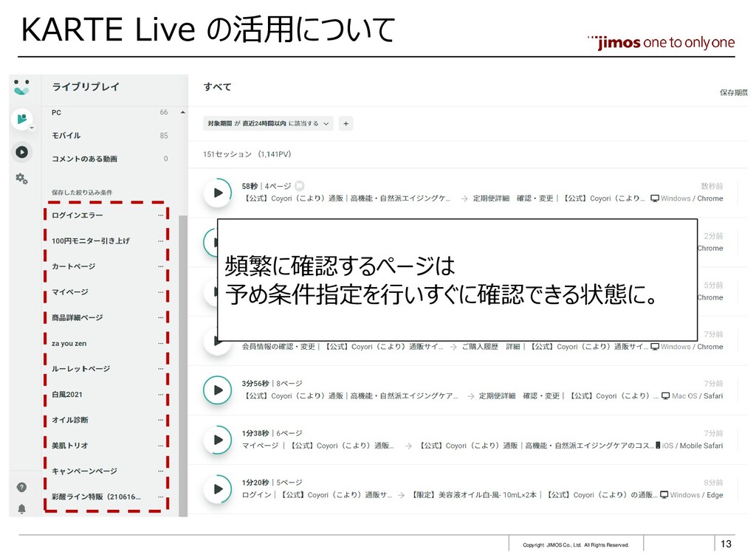Open more options for za you zen
The width and height of the screenshot is (756, 560).
click(160, 344)
